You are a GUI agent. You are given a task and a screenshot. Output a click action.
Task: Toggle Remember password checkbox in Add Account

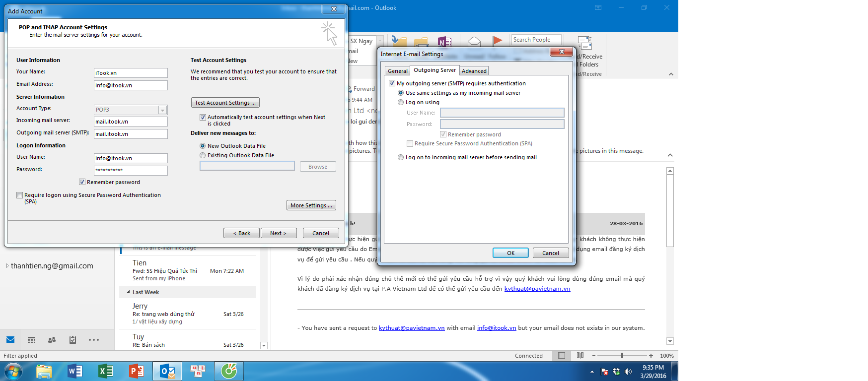tap(82, 182)
